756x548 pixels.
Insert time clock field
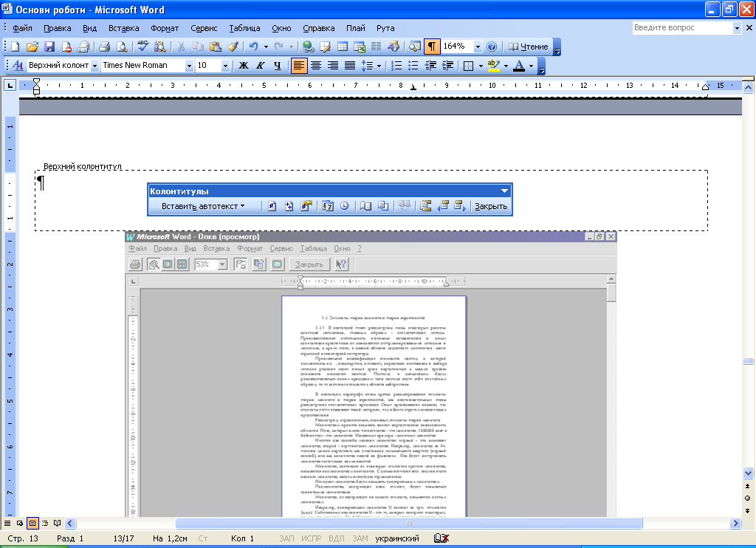(x=344, y=207)
